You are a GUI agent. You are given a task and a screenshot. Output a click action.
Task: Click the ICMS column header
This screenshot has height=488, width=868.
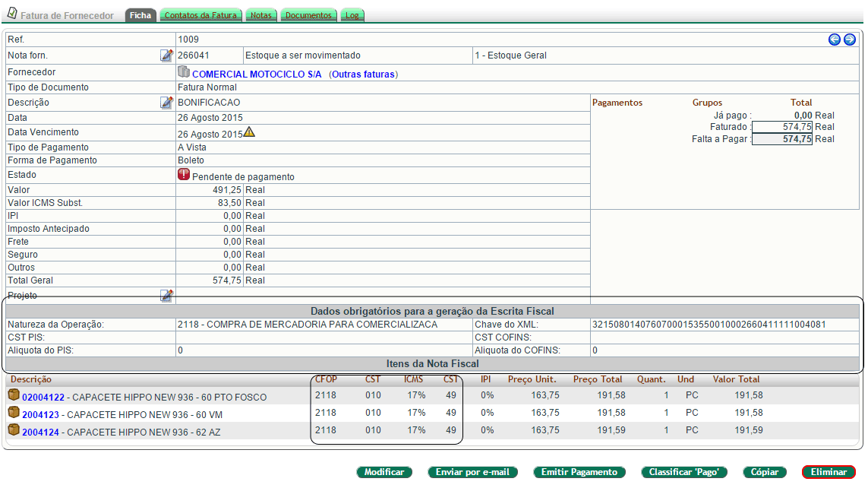click(x=414, y=379)
